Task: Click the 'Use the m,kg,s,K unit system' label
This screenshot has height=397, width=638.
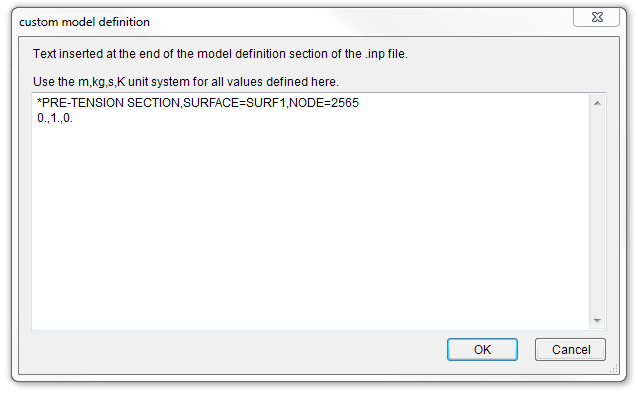Action: 186,82
